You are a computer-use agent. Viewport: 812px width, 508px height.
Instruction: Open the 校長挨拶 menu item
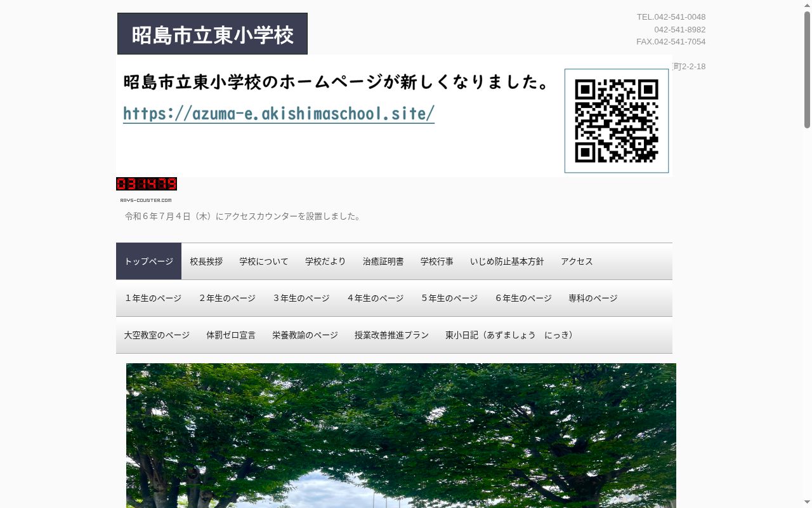[206, 261]
